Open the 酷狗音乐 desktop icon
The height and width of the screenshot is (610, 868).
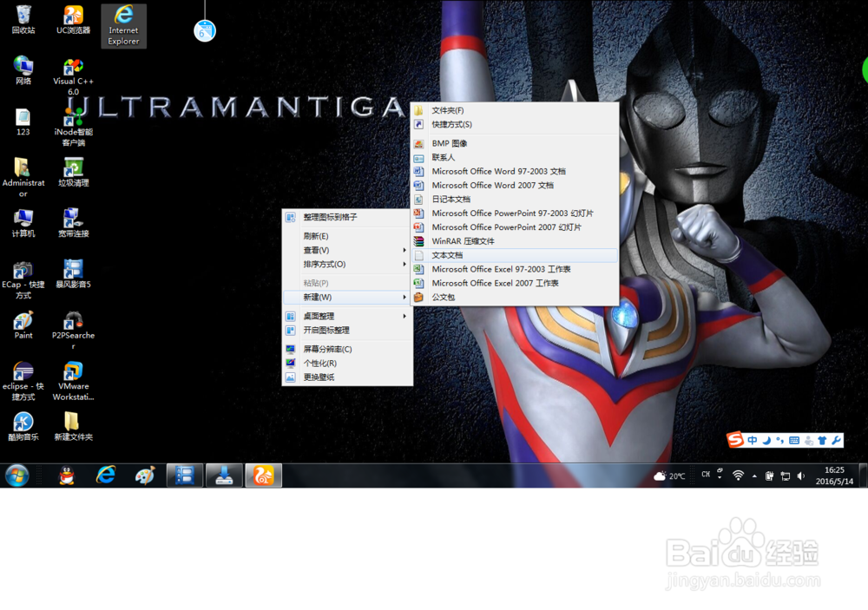pyautogui.click(x=23, y=426)
